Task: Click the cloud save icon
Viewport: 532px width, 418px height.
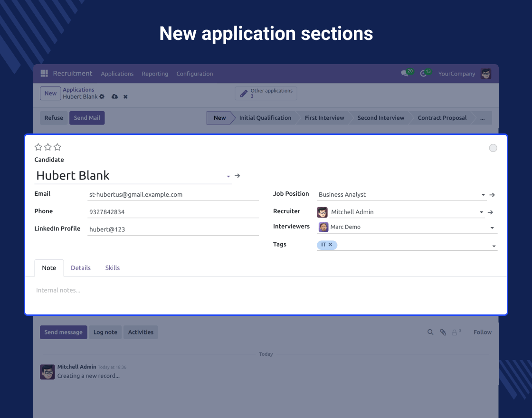Action: tap(114, 97)
